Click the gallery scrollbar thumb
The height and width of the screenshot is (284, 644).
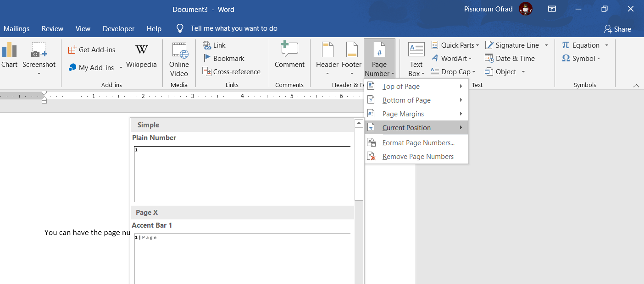coord(359,164)
